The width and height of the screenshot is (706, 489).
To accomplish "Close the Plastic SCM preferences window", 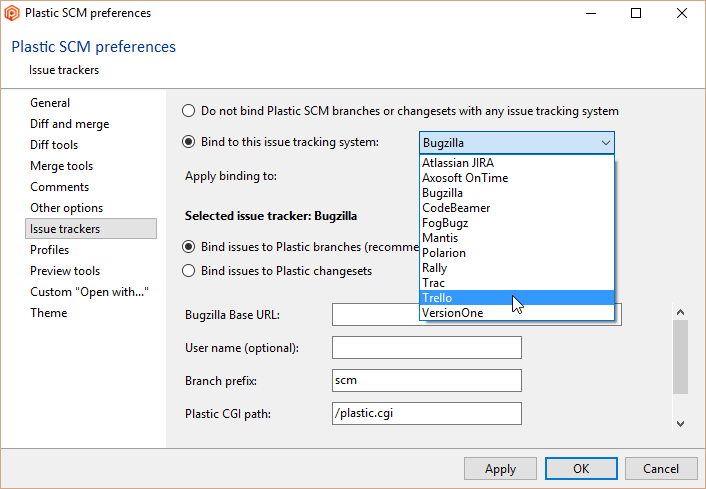I will (682, 13).
